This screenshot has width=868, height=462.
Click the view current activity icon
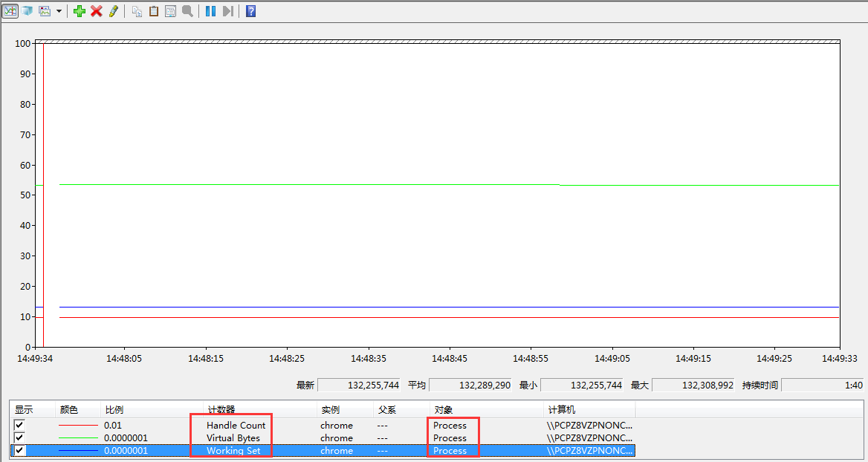pyautogui.click(x=10, y=11)
